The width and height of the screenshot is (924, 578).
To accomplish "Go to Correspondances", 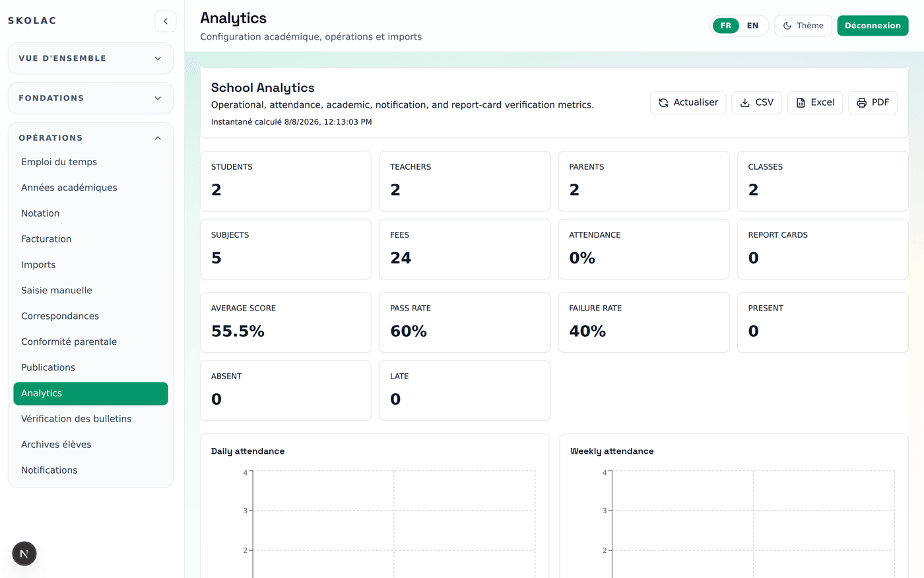I will tap(90, 316).
